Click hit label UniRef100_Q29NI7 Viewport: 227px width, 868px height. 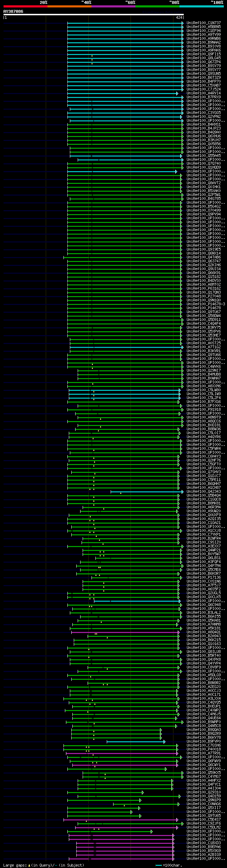pyautogui.click(x=204, y=371)
